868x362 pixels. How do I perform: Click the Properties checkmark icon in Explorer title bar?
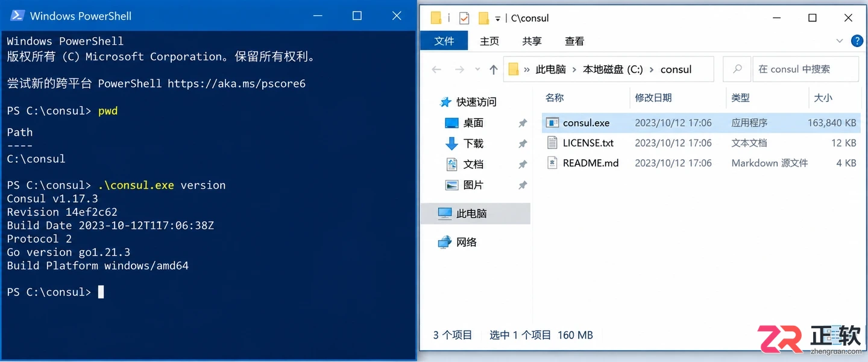pyautogui.click(x=464, y=18)
